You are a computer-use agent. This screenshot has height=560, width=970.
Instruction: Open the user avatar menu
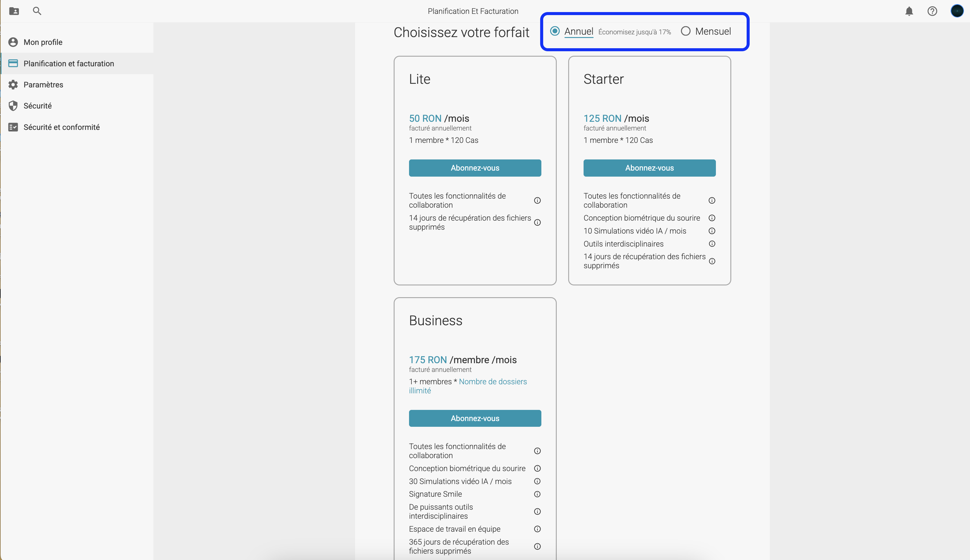tap(956, 11)
